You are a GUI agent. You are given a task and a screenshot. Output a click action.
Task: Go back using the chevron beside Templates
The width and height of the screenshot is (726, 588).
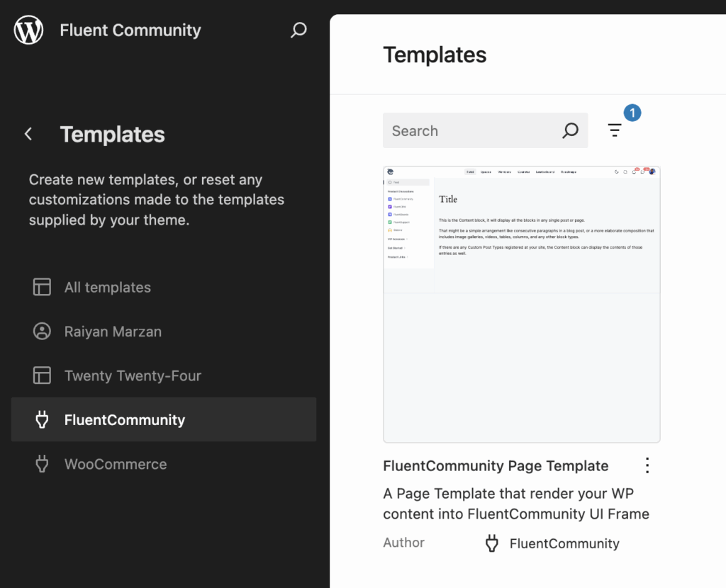click(x=28, y=134)
